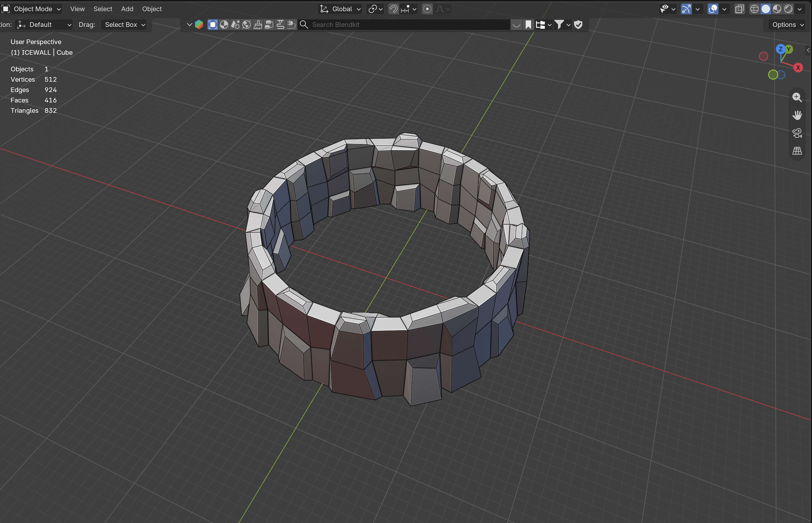Open the shading options dropdown arrow
Viewport: 812px width, 523px height.
click(x=800, y=9)
